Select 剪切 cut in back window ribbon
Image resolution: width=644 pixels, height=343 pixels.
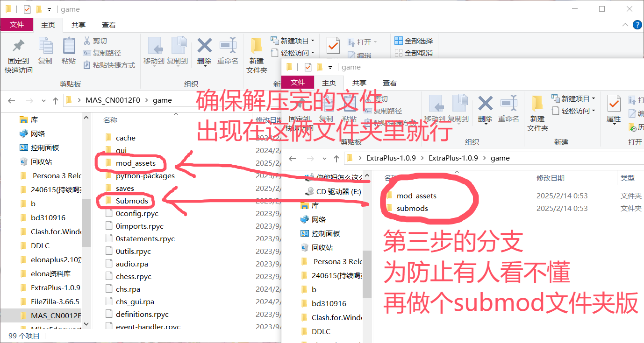(x=95, y=41)
